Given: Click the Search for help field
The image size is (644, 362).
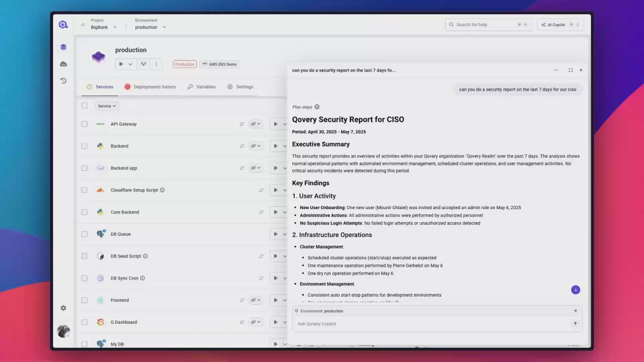Looking at the screenshot, I should tap(488, 25).
